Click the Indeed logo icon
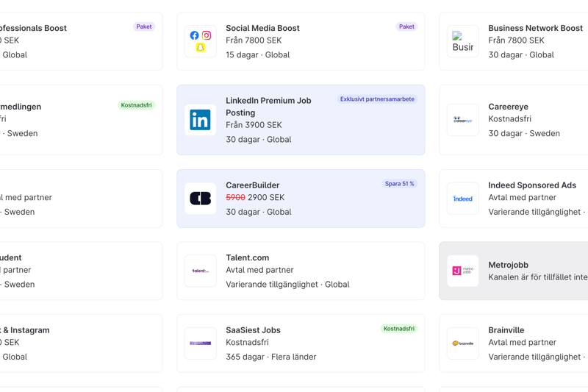 (x=462, y=199)
